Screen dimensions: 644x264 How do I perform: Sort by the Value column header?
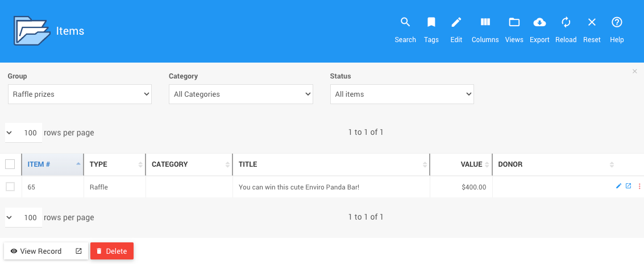point(471,164)
